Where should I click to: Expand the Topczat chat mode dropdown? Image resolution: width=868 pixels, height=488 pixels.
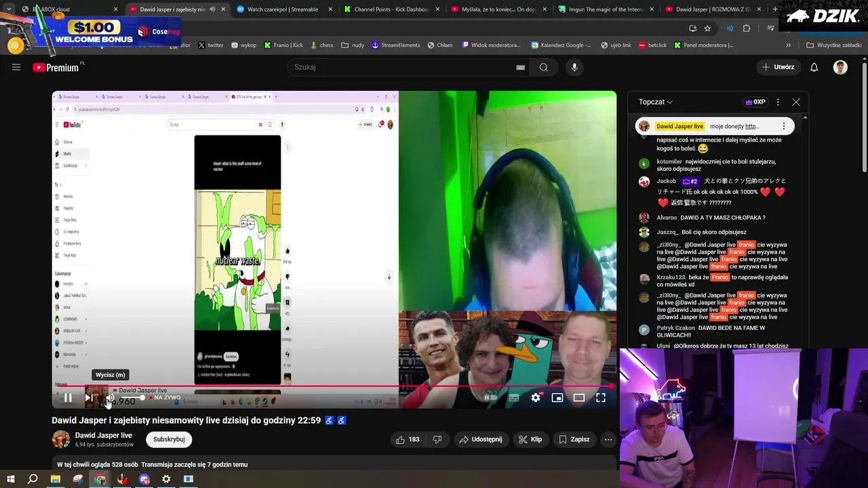(656, 102)
